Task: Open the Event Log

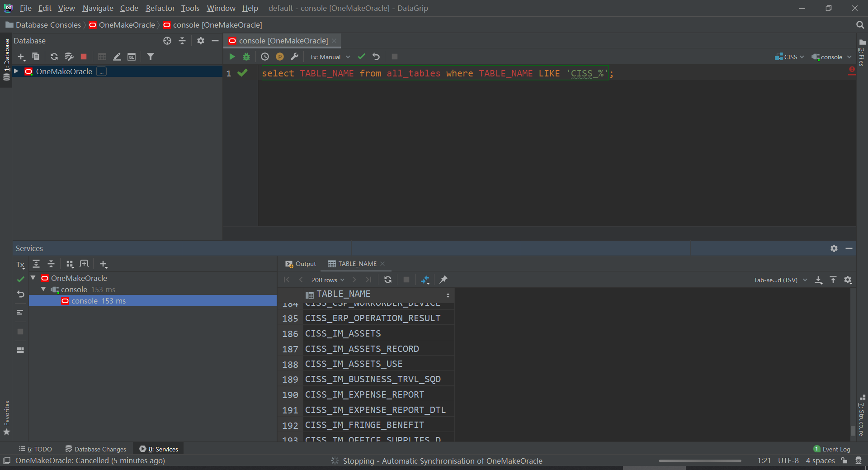Action: pos(832,449)
